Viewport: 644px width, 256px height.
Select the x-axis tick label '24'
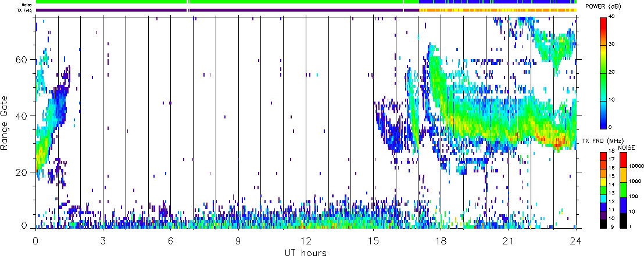pos(576,241)
